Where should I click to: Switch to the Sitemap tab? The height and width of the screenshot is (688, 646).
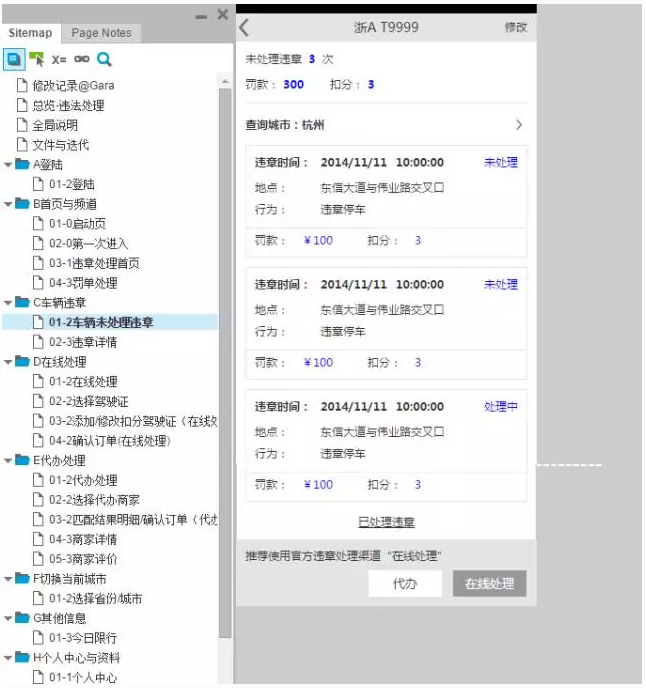click(30, 33)
